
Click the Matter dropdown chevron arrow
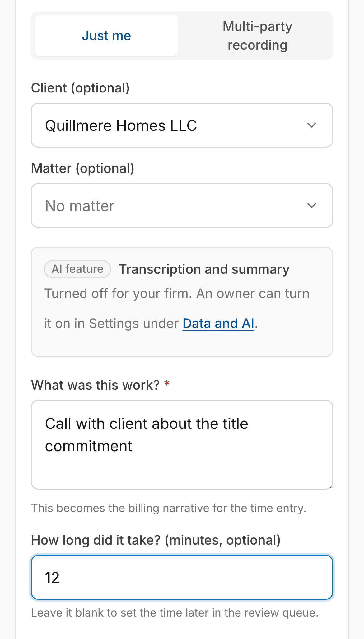coord(311,206)
